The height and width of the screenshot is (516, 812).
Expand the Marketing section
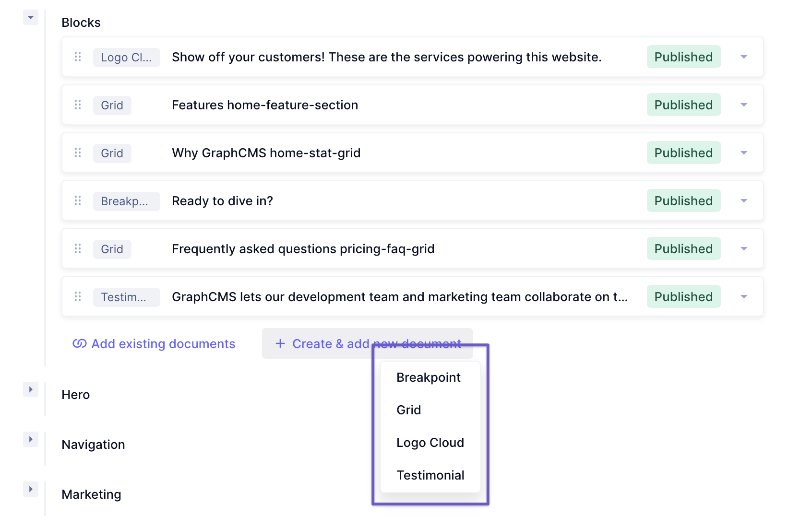31,489
